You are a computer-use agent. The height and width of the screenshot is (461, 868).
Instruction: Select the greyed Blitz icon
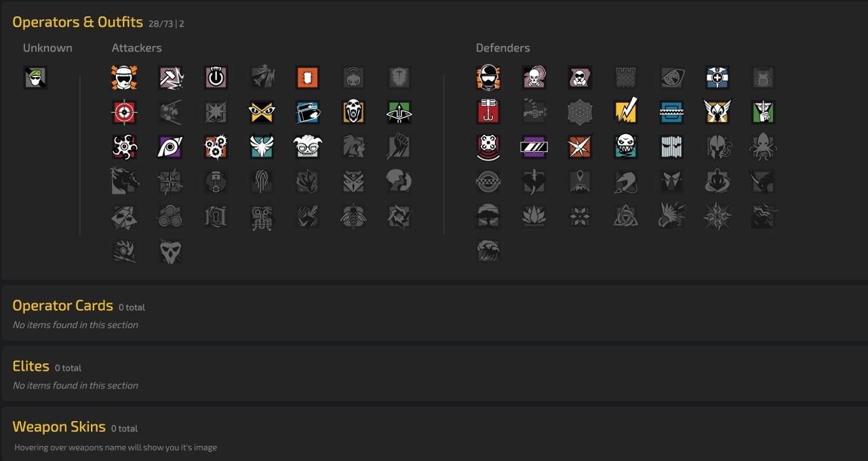click(x=216, y=113)
